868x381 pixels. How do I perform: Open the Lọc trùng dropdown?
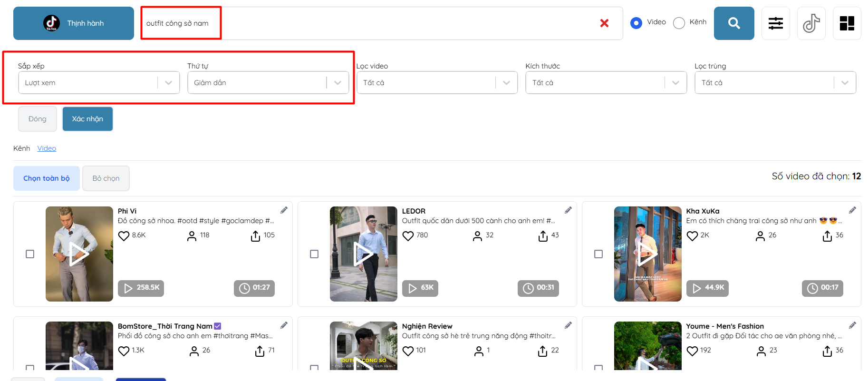775,83
